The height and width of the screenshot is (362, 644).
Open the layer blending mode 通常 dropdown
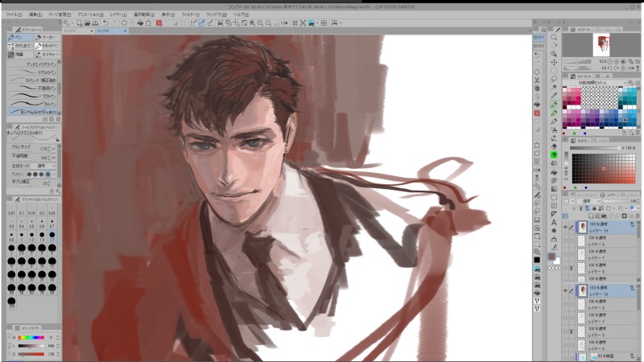(x=589, y=201)
